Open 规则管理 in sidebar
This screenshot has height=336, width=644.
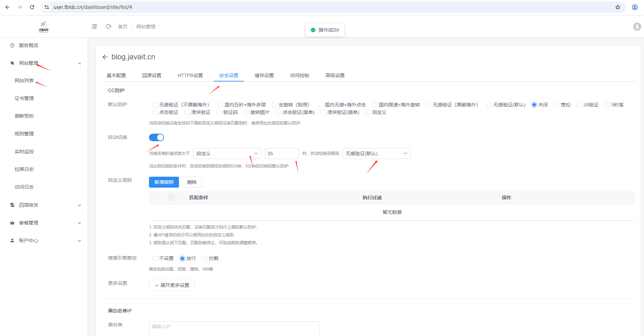point(24,134)
